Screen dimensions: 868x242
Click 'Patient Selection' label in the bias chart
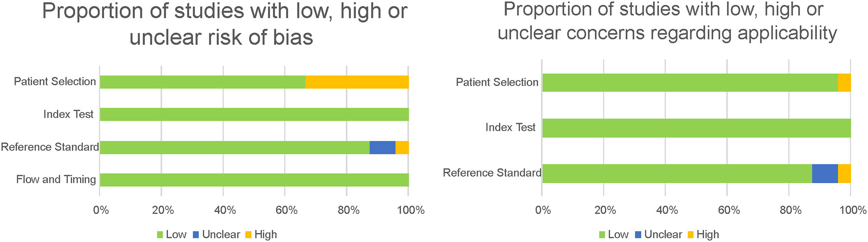point(55,82)
